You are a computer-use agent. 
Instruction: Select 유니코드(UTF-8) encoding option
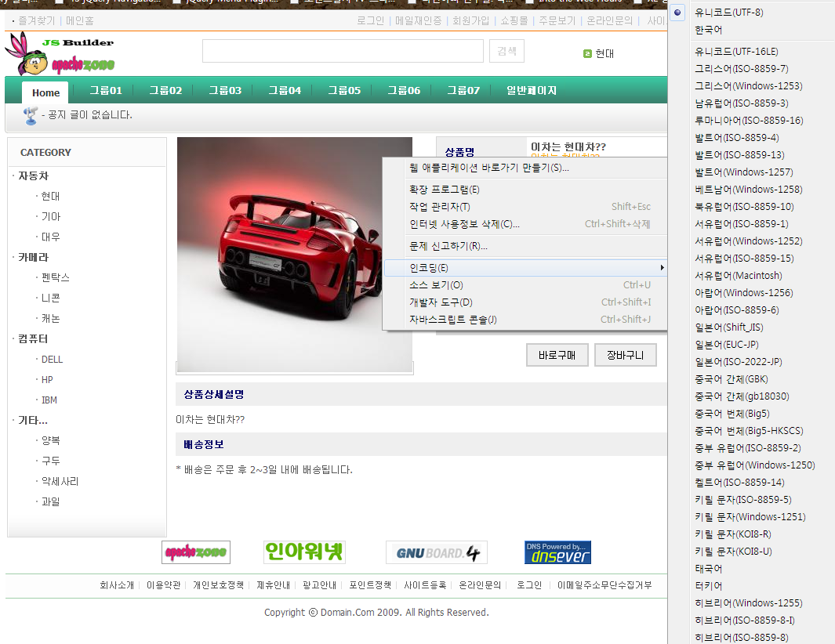728,13
